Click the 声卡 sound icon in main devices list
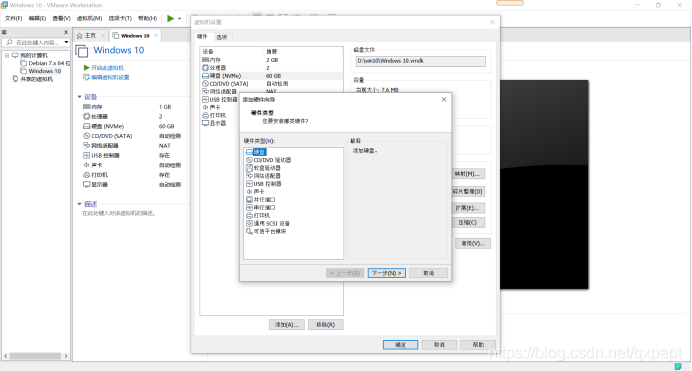692x371 pixels. (86, 165)
